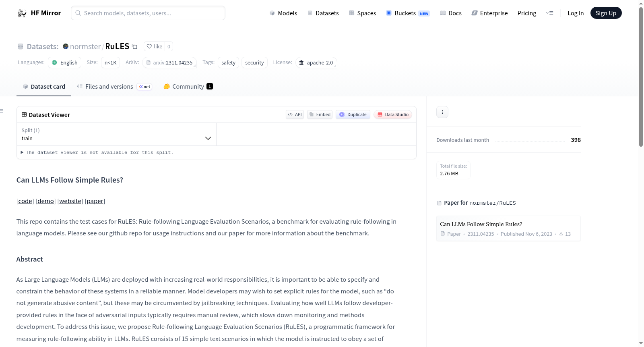Click the RuLES dataset title

[x=117, y=46]
